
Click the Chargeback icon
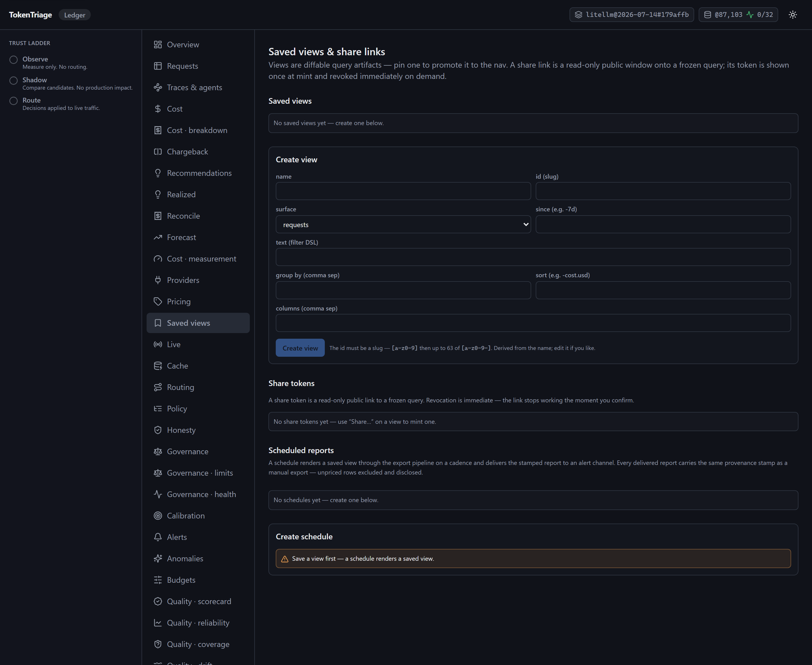coord(158,152)
